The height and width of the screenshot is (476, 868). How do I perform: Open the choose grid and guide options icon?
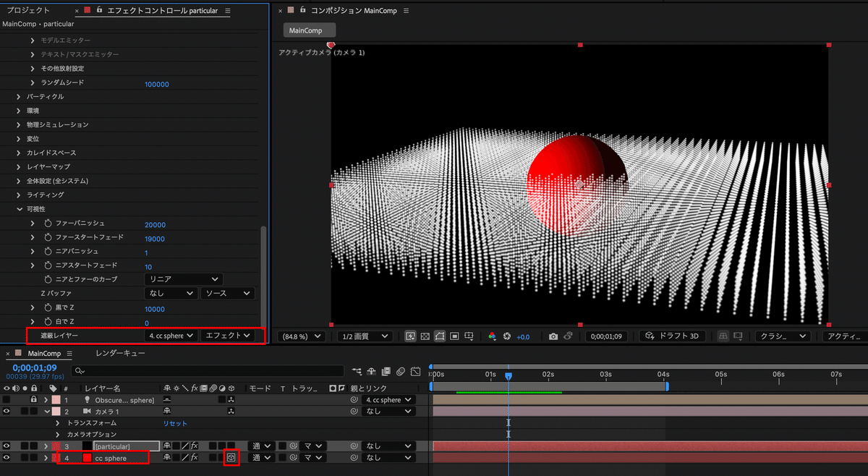point(470,337)
